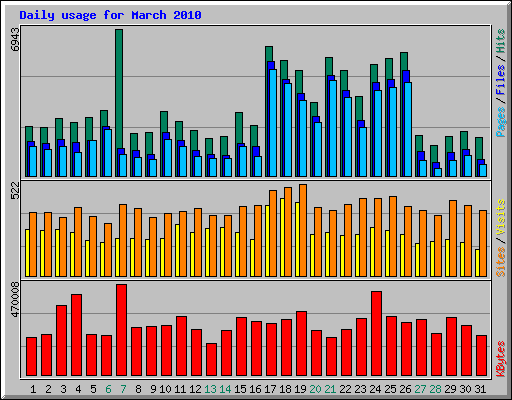Click day label '29' on x-axis
Screen dimensions: 512x400
450,389
